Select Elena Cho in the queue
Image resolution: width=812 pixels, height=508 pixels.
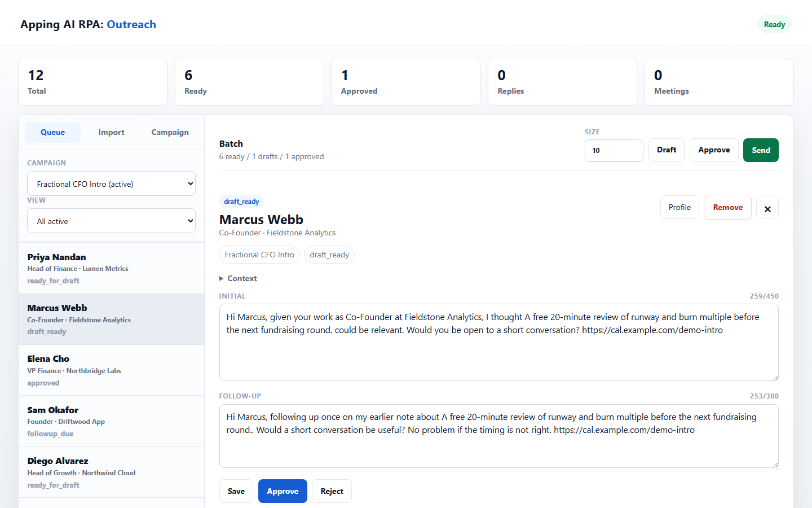111,370
